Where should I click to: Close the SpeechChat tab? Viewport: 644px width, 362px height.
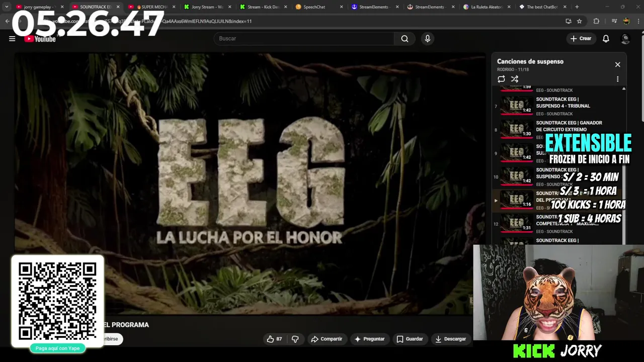[341, 7]
